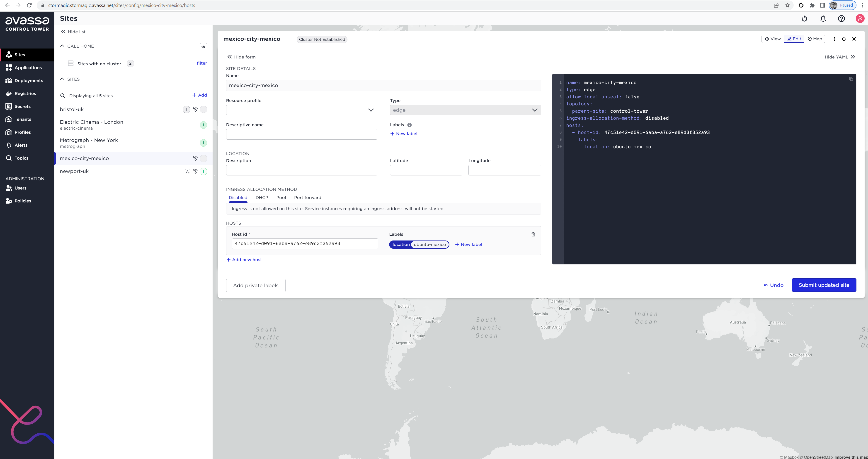
Task: Click the refresh icon in top header
Action: pos(804,19)
